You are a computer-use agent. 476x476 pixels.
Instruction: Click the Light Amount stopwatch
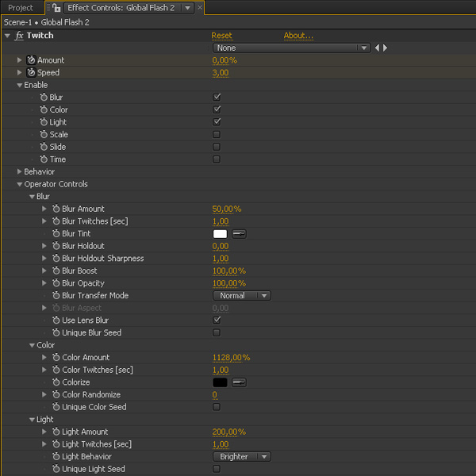(x=56, y=432)
